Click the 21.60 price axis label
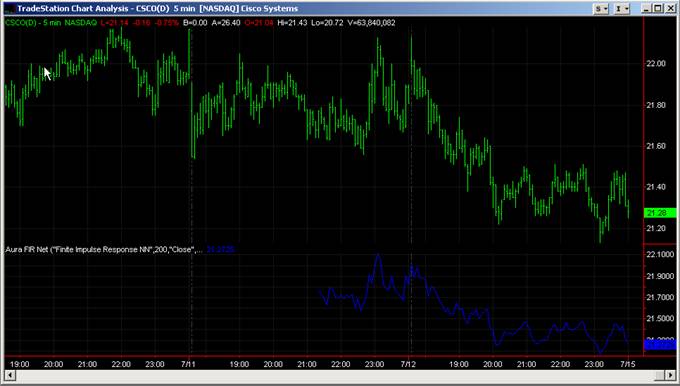This screenshot has width=680, height=386. point(656,146)
